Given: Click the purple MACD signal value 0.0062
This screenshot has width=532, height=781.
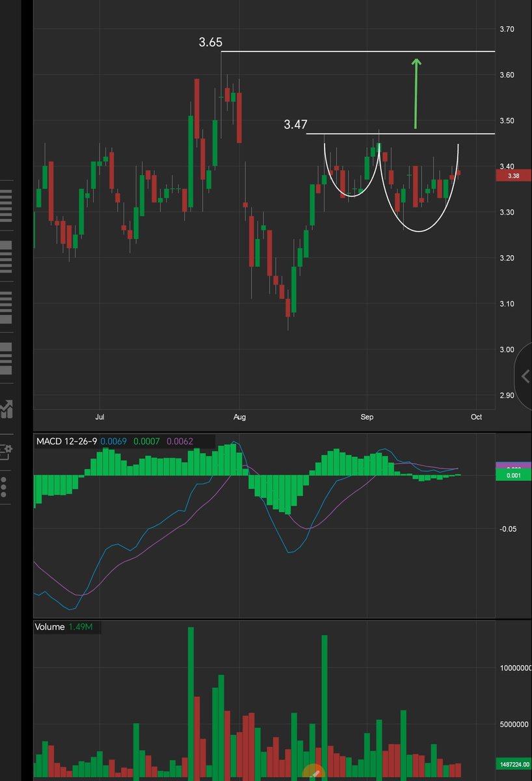Looking at the screenshot, I should coord(180,441).
